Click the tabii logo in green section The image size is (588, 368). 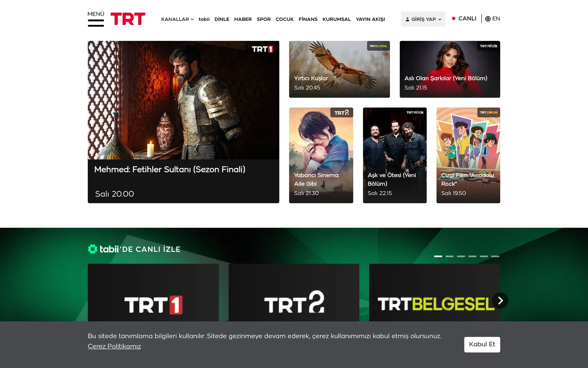[x=103, y=249]
